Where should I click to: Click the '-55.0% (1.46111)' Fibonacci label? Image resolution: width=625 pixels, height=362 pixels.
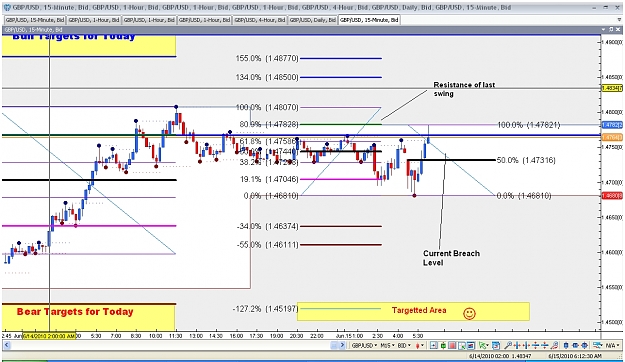(267, 244)
